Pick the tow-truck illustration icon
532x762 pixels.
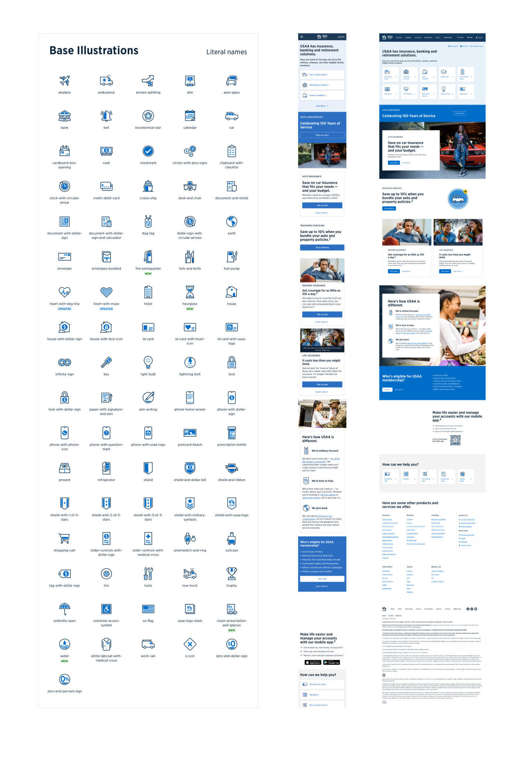[190, 573]
